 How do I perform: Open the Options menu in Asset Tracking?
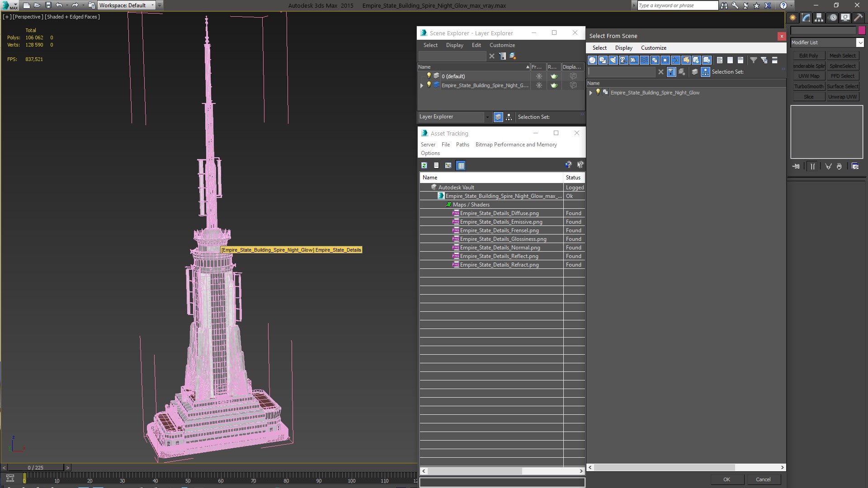[x=430, y=153]
